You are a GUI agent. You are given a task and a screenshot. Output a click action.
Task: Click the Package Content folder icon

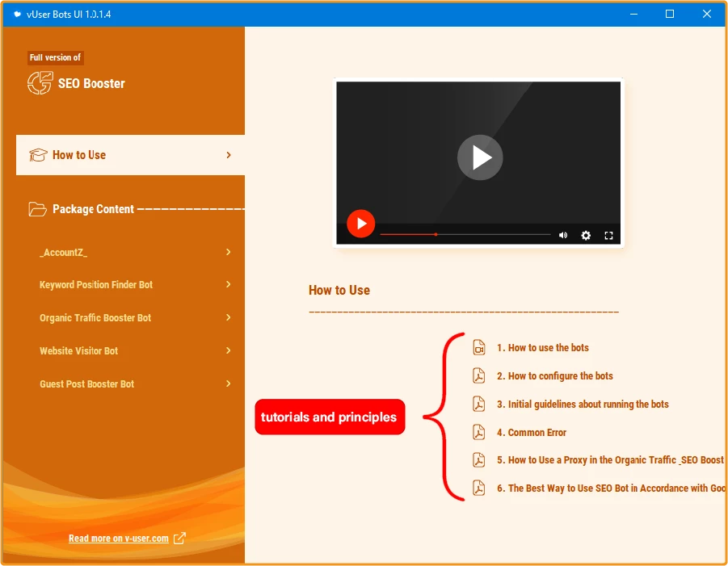[38, 209]
